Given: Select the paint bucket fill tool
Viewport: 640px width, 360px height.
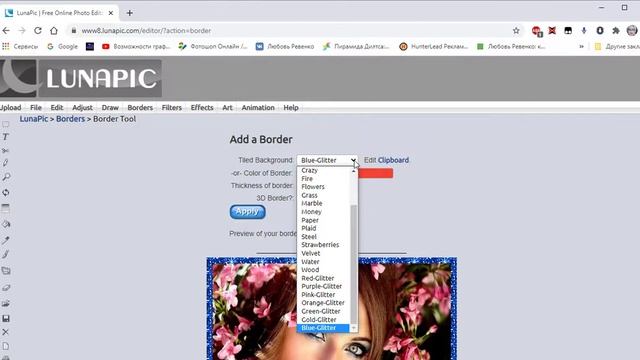Looking at the screenshot, I should [x=6, y=224].
